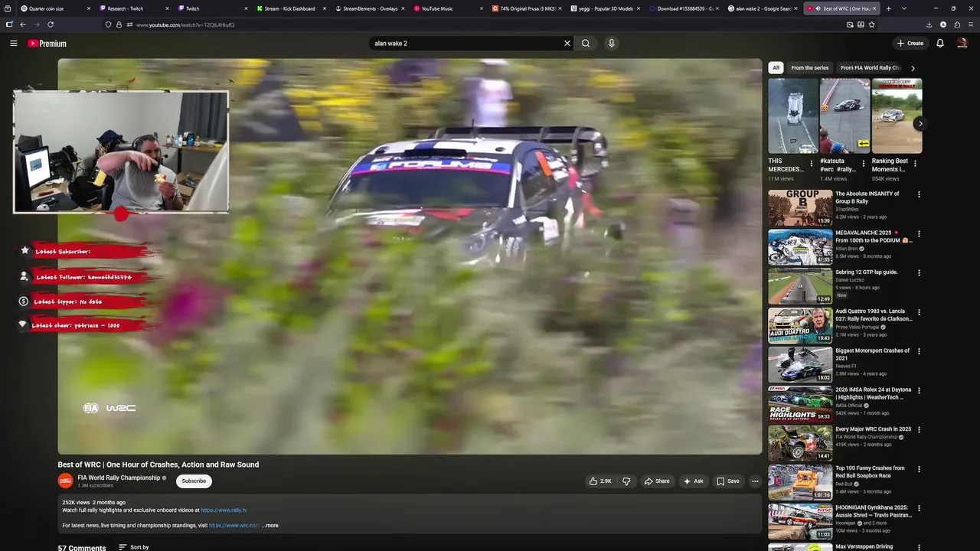Open more actions ellipsis beside Save

(755, 481)
